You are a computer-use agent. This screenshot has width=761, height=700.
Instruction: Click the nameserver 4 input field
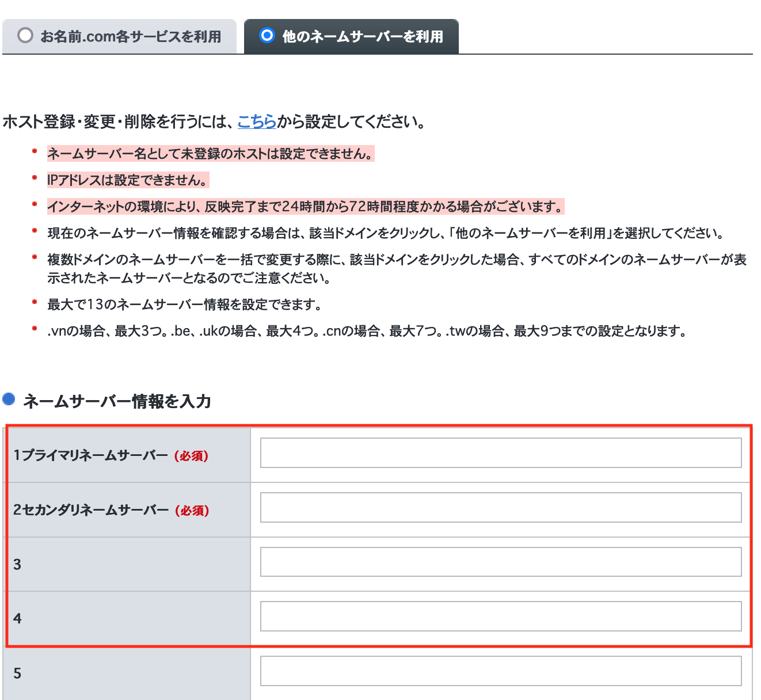[501, 616]
